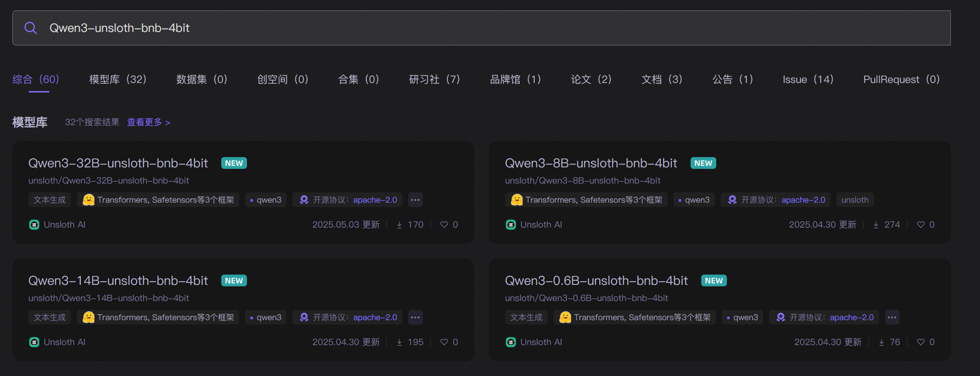Image resolution: width=980 pixels, height=376 pixels.
Task: Select the 品牌馆 (1) tab
Action: point(516,79)
